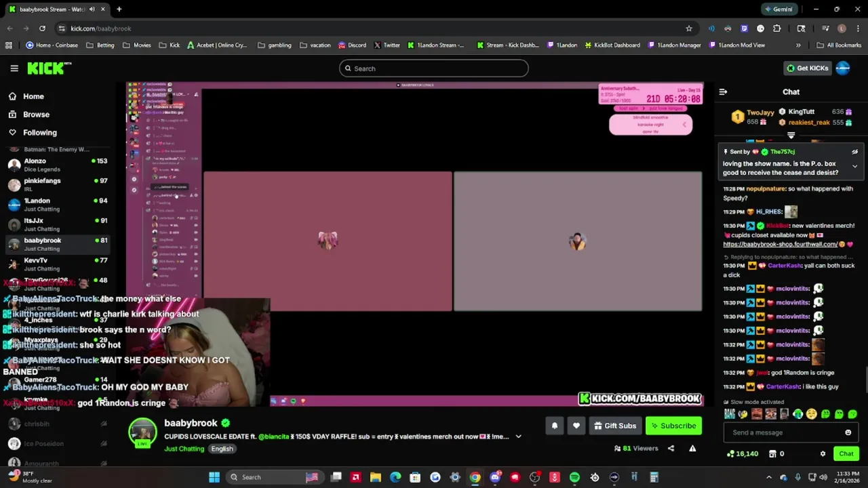Open KevvTv channel in sidebar
The width and height of the screenshot is (868, 488).
tap(58, 264)
